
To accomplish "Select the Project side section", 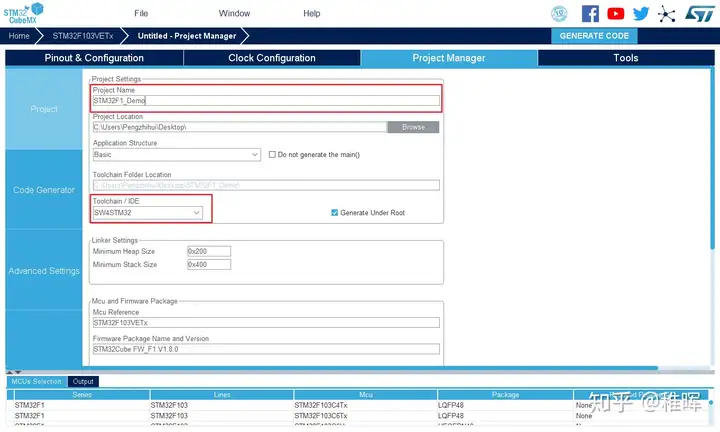I will coord(44,109).
